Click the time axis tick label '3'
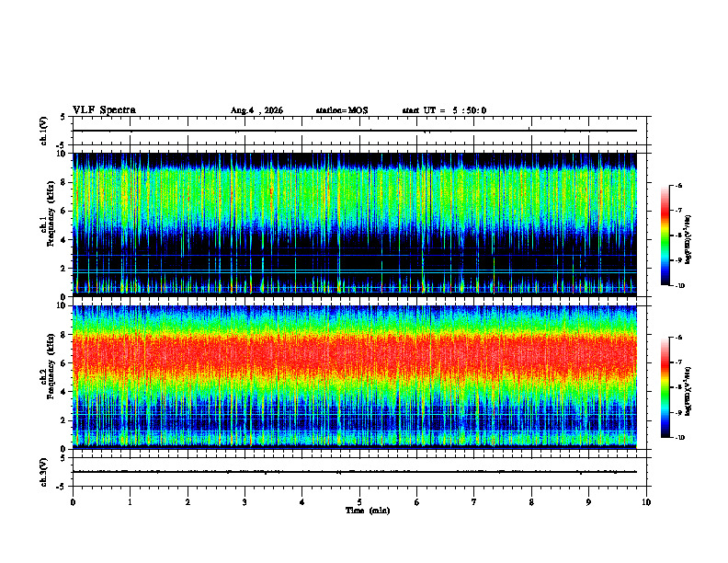 (x=245, y=502)
